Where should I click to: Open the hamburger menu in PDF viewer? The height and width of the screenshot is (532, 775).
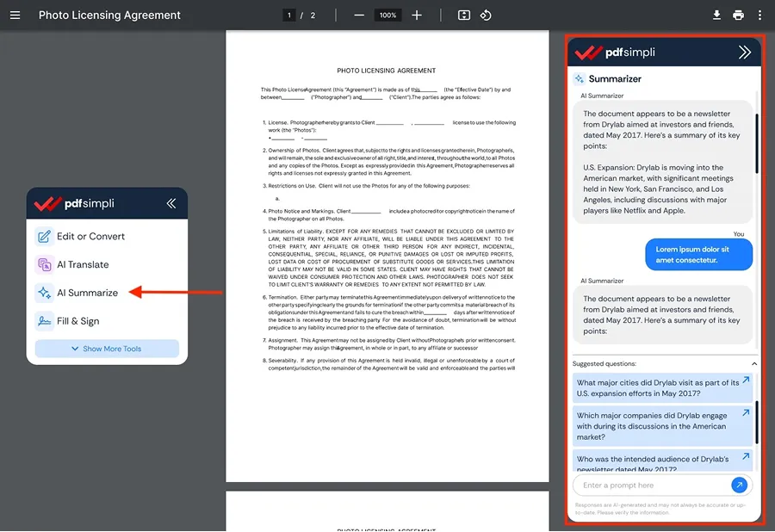(x=15, y=15)
